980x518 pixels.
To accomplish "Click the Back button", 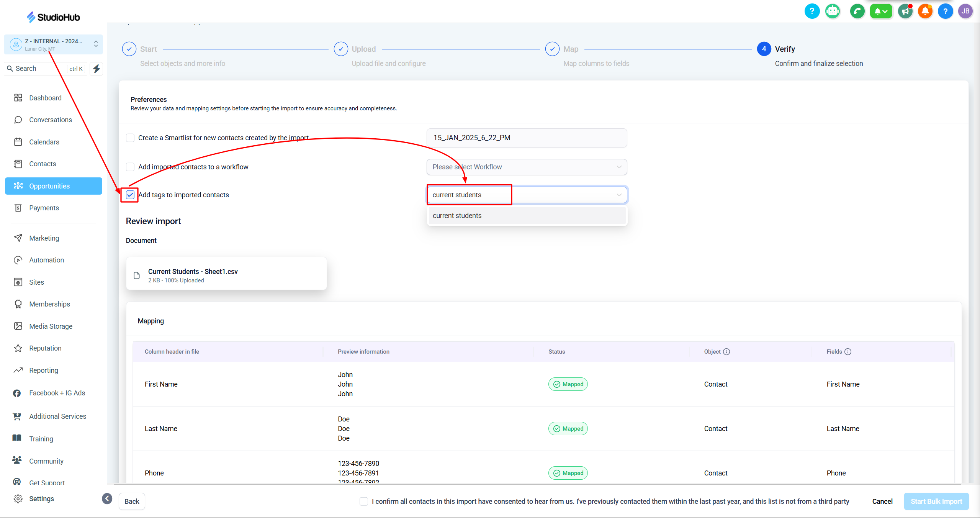I will tap(132, 502).
